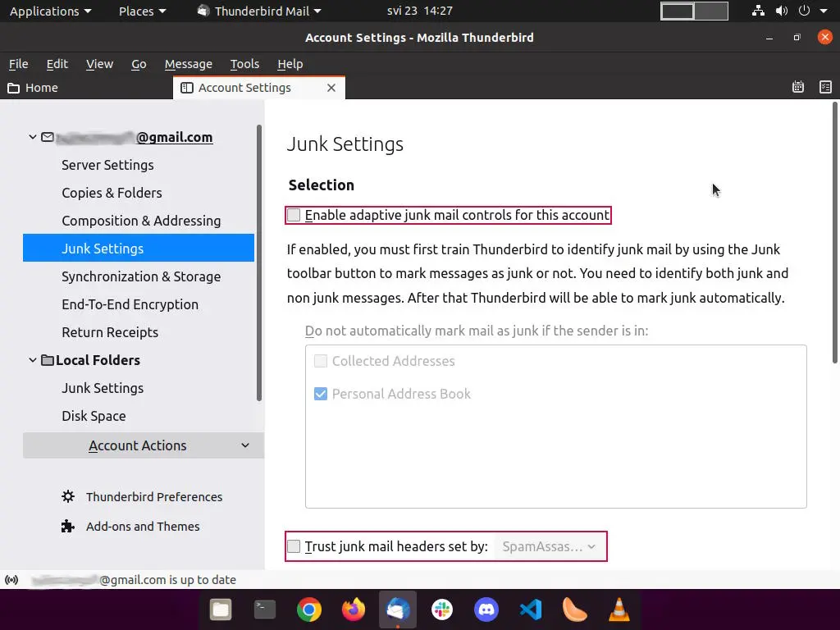This screenshot has width=840, height=630.
Task: Collapse the Local Folders tree
Action: [33, 360]
